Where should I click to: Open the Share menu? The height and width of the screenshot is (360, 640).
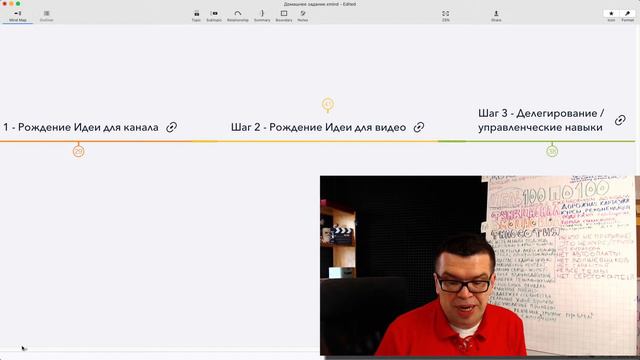[x=496, y=16]
